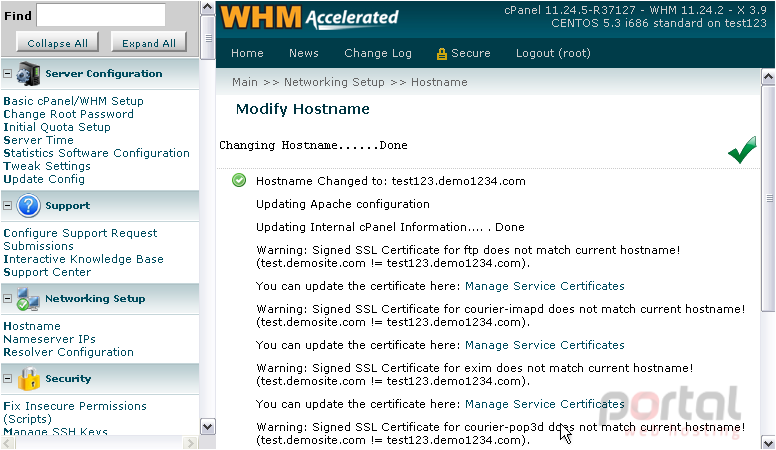Click the Networking Setup monitors icon
The width and height of the screenshot is (776, 450).
tap(28, 299)
